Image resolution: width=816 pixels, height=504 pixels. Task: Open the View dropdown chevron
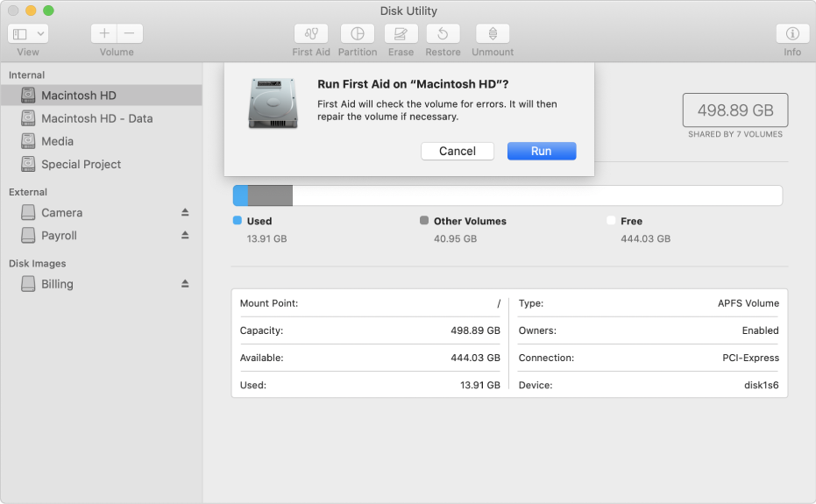click(x=40, y=34)
